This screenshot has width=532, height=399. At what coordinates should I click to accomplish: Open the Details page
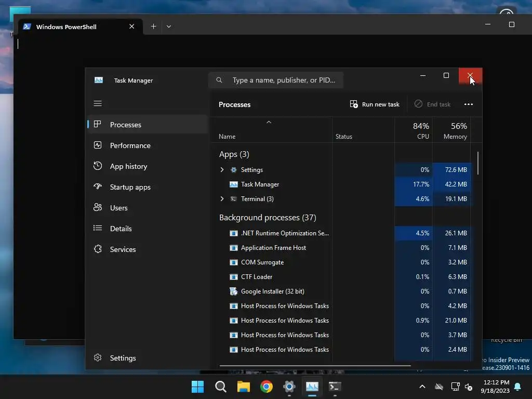(x=148, y=229)
